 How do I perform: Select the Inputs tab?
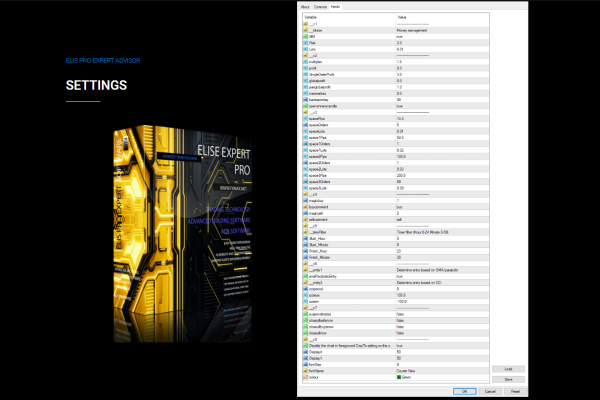tap(335, 7)
